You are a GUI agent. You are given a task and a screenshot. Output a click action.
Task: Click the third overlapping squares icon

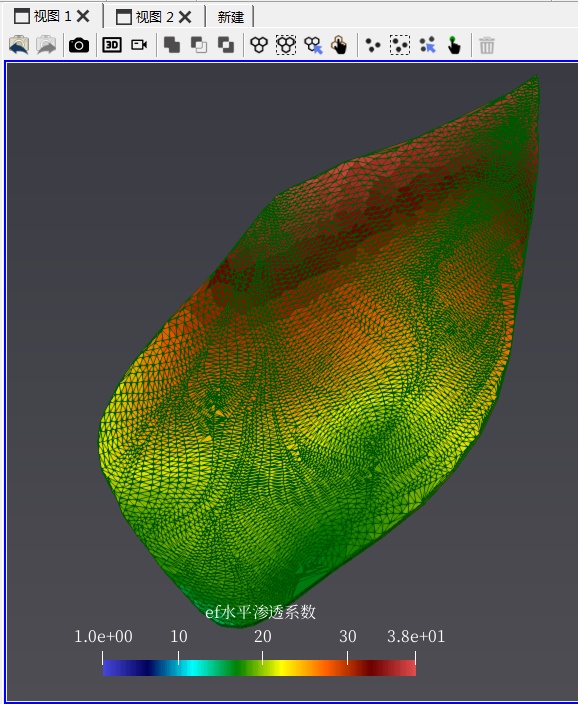coord(226,45)
